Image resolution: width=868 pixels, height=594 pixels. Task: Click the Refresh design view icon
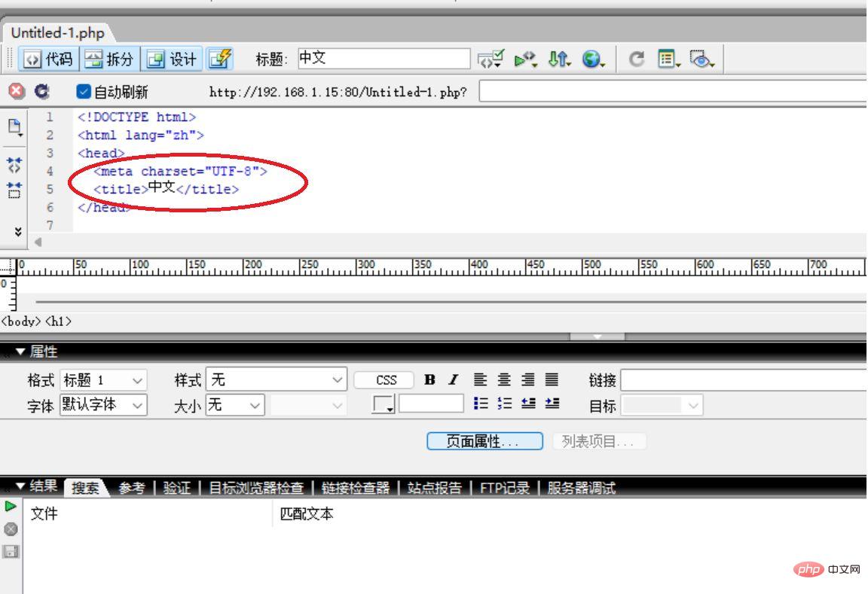[637, 59]
